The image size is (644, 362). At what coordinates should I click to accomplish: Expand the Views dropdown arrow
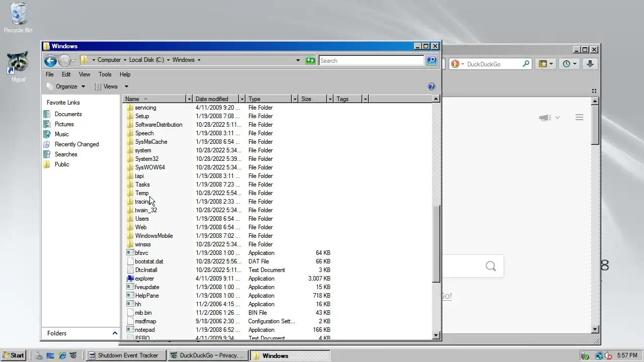tap(126, 86)
